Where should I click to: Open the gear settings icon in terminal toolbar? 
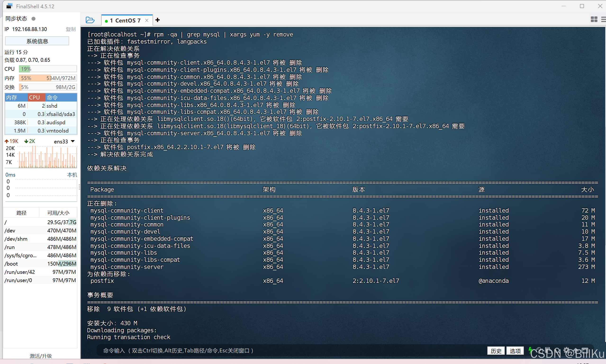pyautogui.click(x=566, y=350)
